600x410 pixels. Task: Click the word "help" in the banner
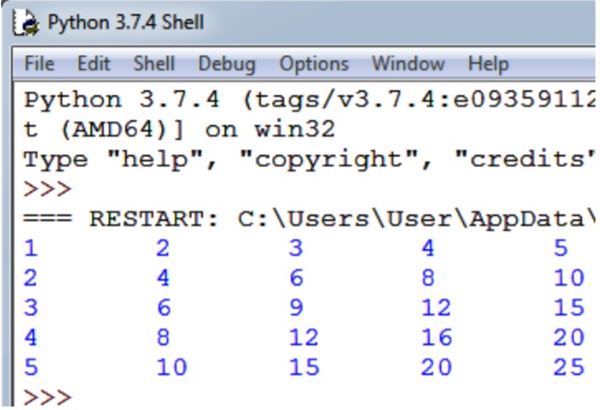click(155, 160)
